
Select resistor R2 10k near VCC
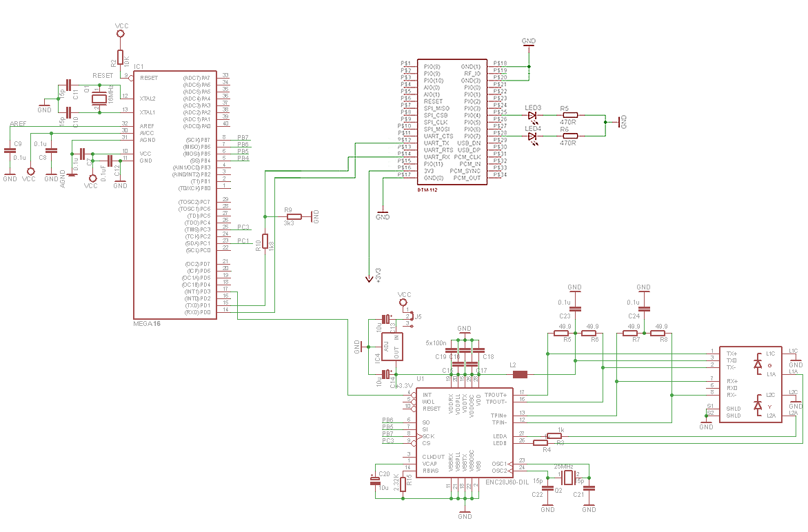point(120,57)
